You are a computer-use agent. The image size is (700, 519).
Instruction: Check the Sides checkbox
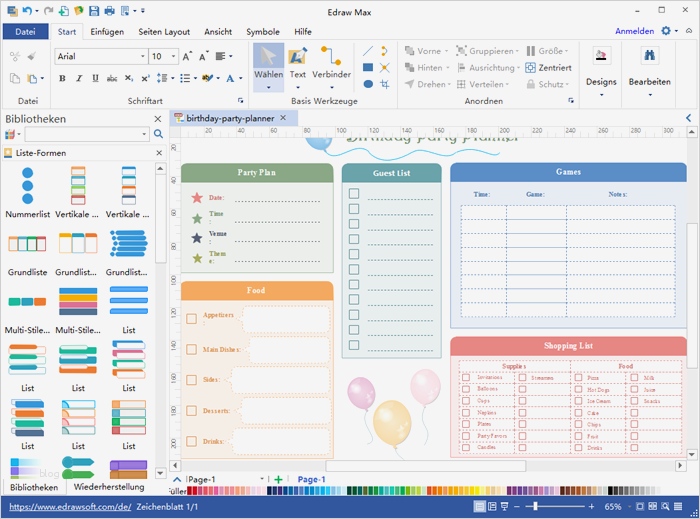192,380
